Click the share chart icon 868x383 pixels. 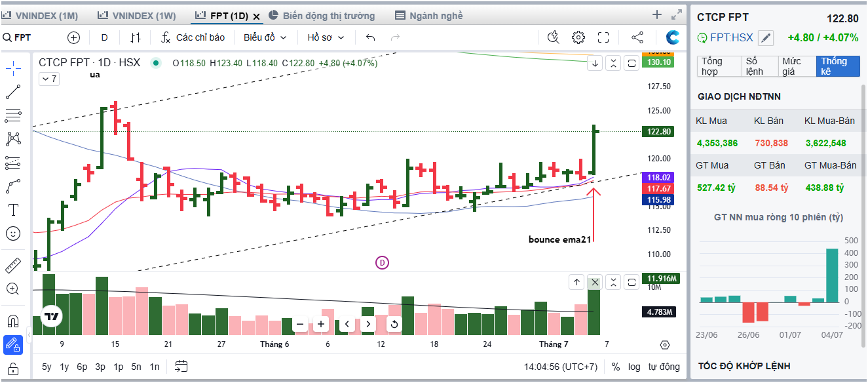tap(637, 37)
